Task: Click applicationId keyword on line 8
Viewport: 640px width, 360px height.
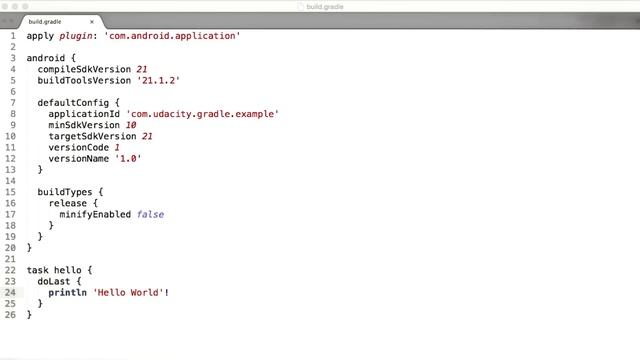Action: click(84, 114)
